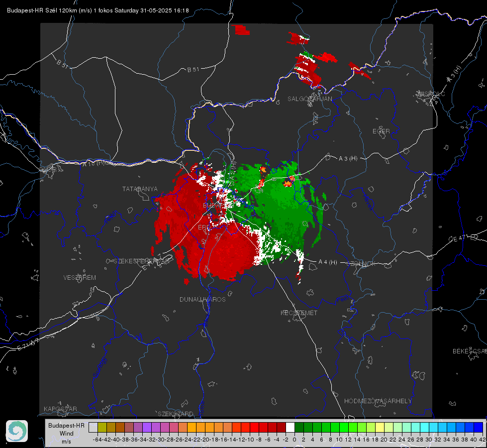Click the DUNAÚJVÁROS city label
Image resolution: width=487 pixels, height=448 pixels.
click(x=202, y=299)
